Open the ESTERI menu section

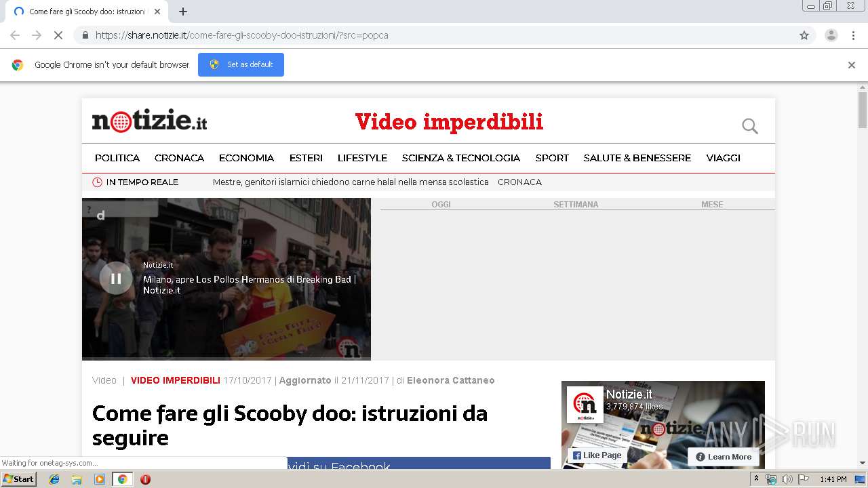(x=306, y=158)
